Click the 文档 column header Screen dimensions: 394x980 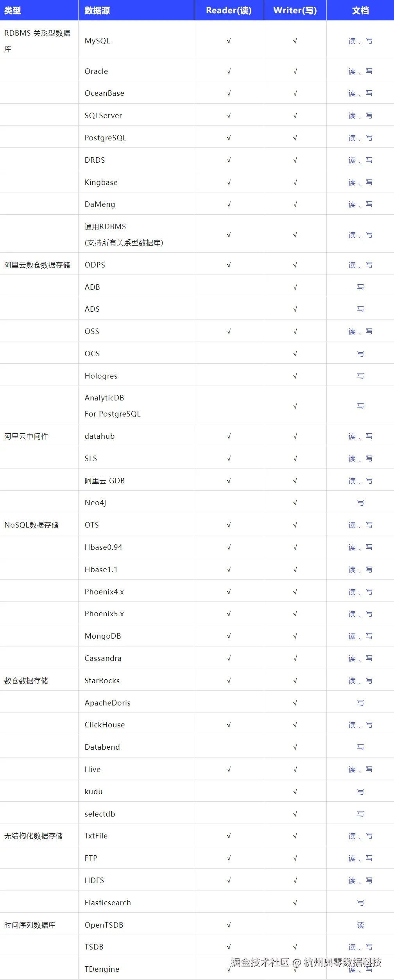pyautogui.click(x=360, y=11)
